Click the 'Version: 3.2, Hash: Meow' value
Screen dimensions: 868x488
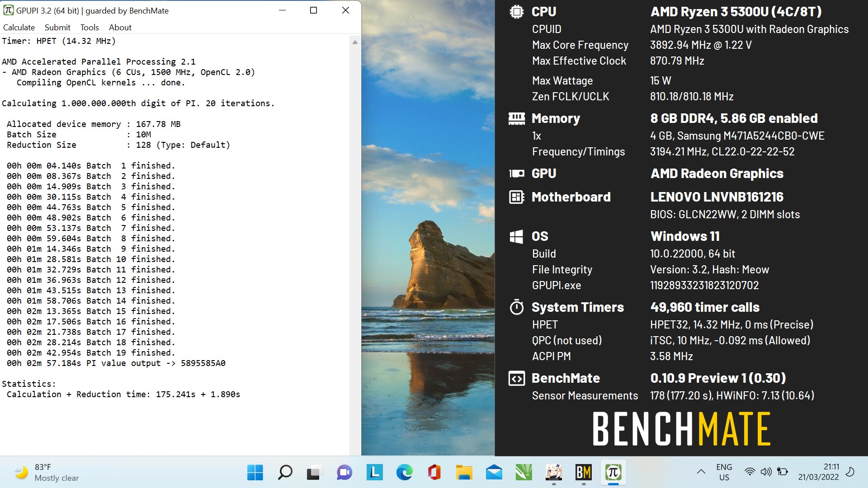[x=709, y=270]
